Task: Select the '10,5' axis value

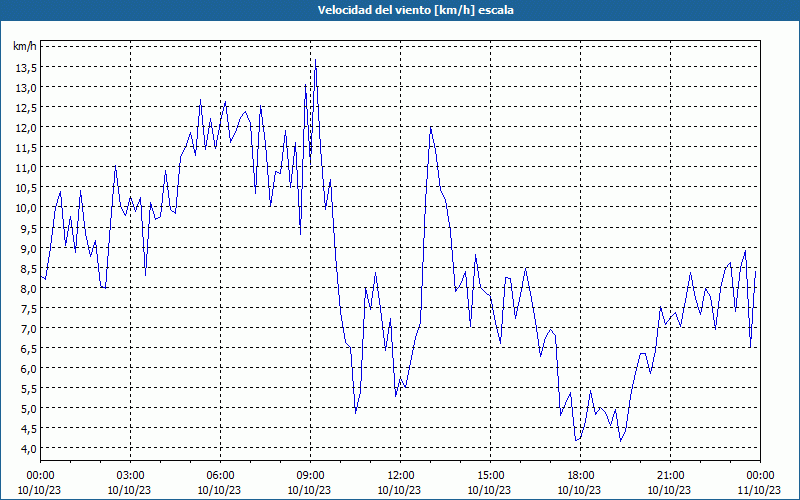Action: coord(27,188)
